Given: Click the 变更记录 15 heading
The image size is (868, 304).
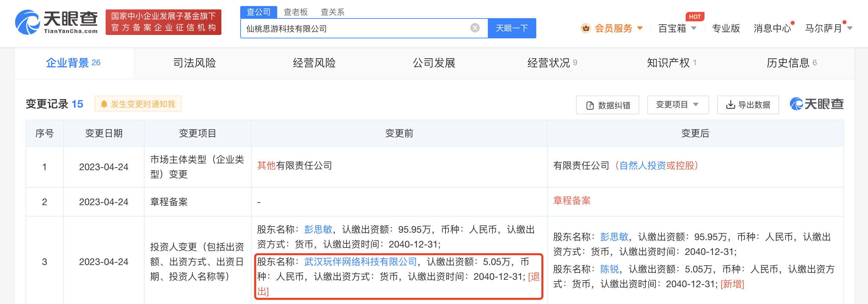Looking at the screenshot, I should pyautogui.click(x=54, y=104).
